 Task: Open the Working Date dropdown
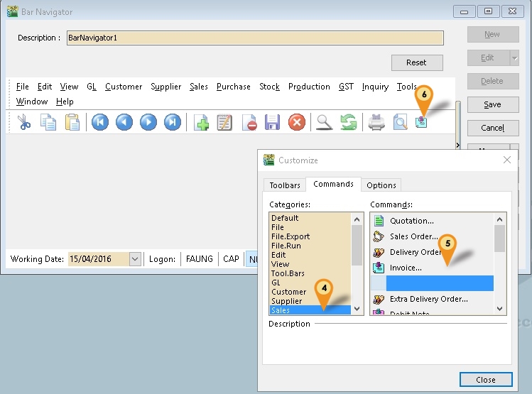[x=135, y=259]
